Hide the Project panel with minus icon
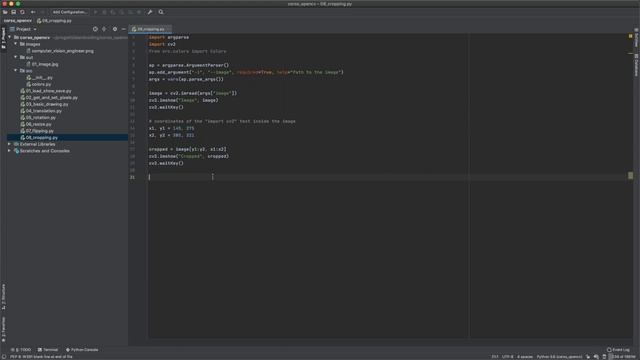 click(x=124, y=29)
